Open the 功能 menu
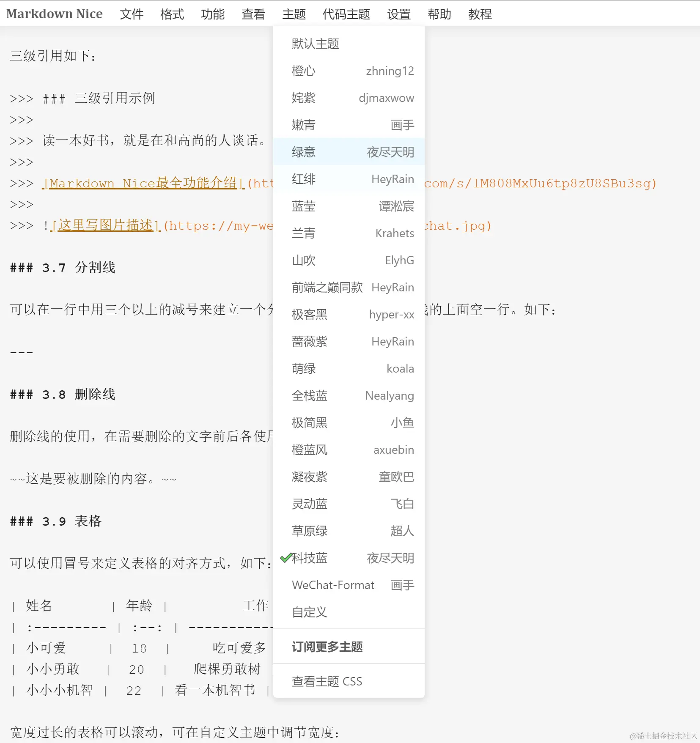Image resolution: width=700 pixels, height=743 pixels. click(213, 14)
